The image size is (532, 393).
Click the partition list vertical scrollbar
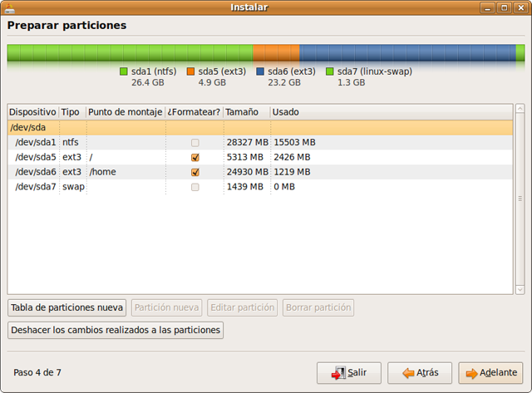[520, 199]
